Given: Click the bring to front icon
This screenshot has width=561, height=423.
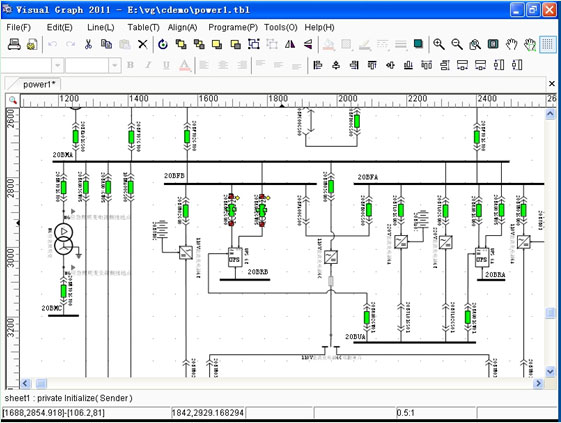Looking at the screenshot, I should click(x=181, y=44).
